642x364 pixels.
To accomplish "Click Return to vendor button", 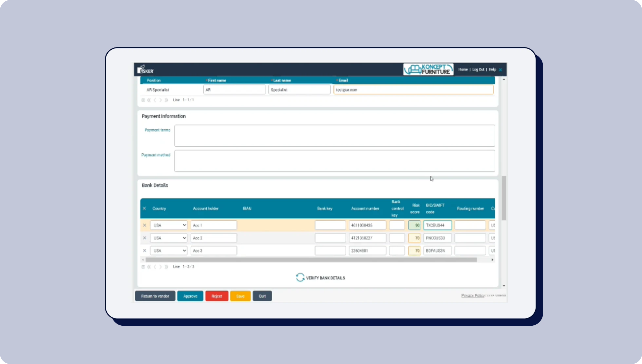I will pos(155,296).
